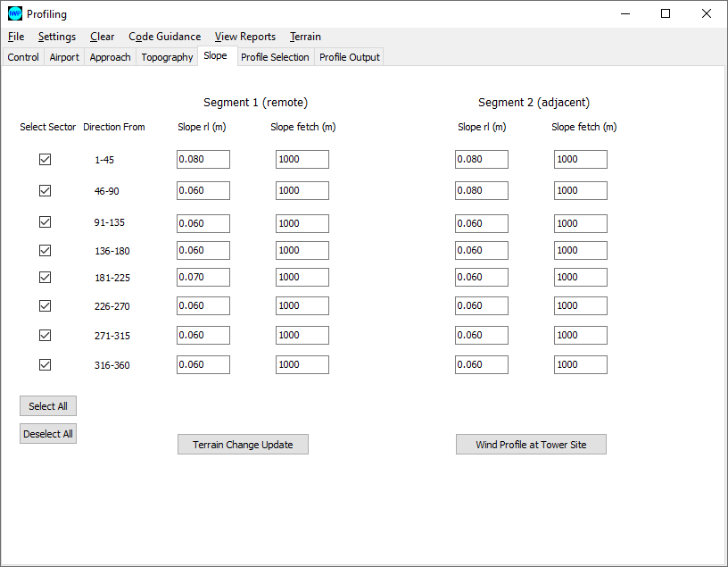Open the Terrain menu

(x=305, y=37)
